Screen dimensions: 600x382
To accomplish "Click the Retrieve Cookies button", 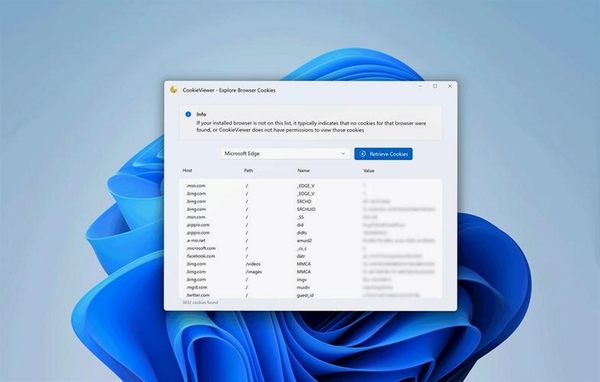I will click(383, 154).
